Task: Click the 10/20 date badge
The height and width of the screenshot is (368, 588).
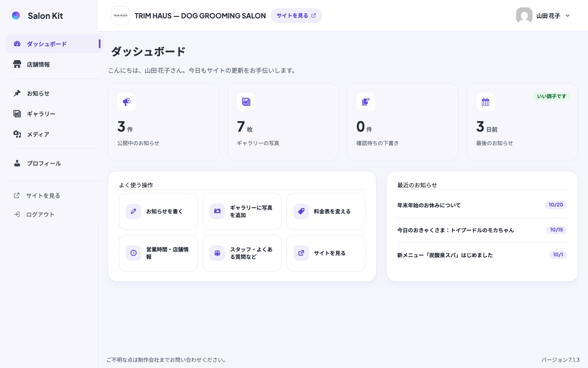Action: (556, 205)
